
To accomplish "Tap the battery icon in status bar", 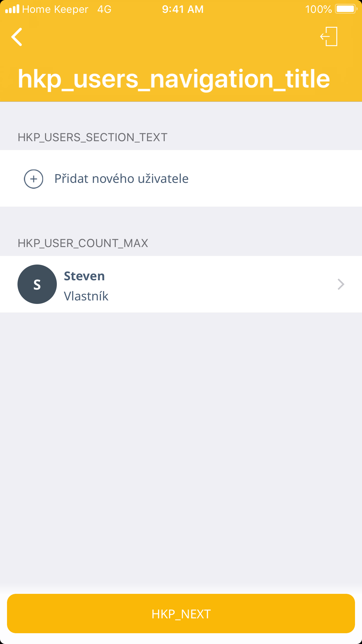I will tap(346, 9).
